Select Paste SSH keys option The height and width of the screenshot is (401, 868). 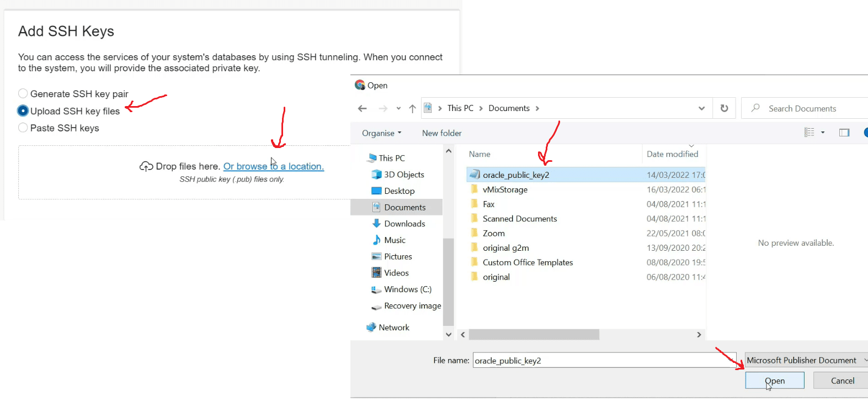coord(58,128)
